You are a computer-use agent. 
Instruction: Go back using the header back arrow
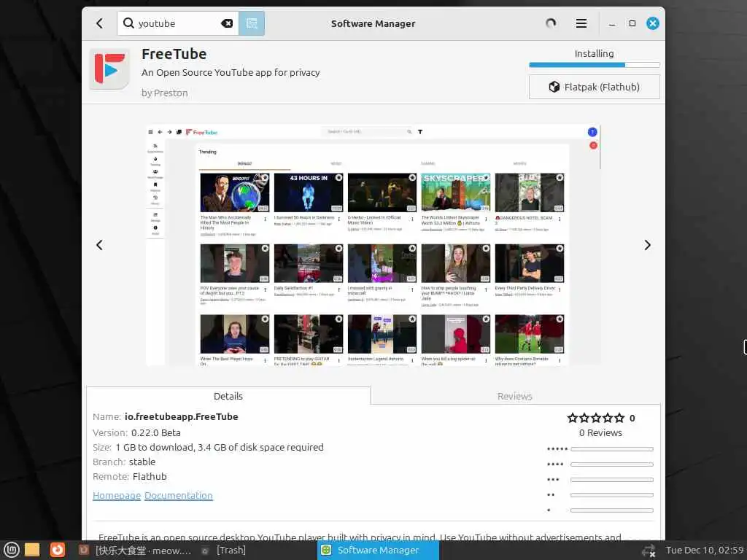(x=99, y=23)
